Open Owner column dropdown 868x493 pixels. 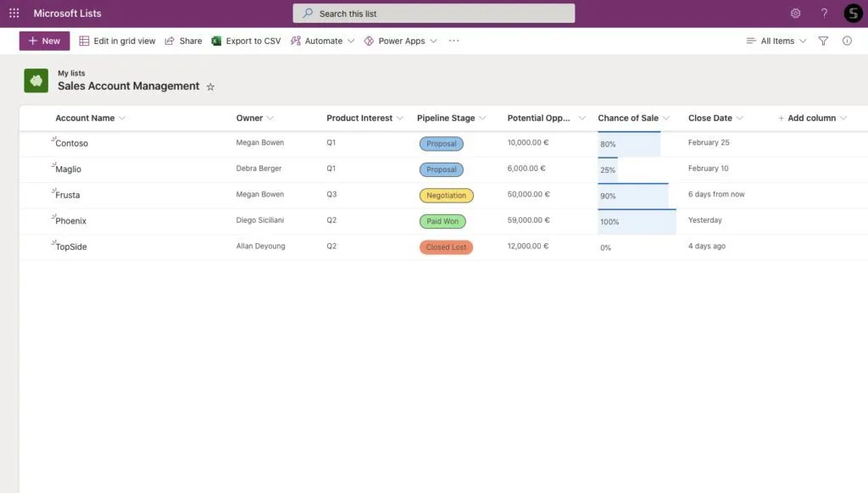coord(270,119)
